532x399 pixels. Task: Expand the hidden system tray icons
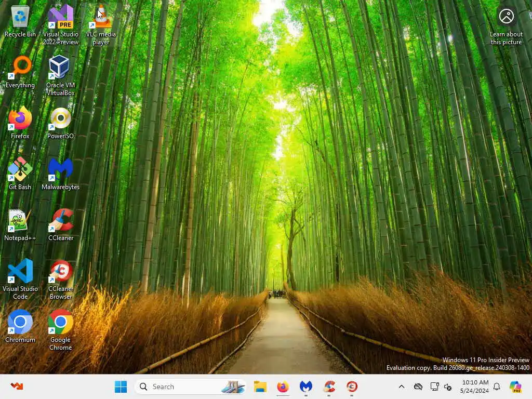[402, 387]
